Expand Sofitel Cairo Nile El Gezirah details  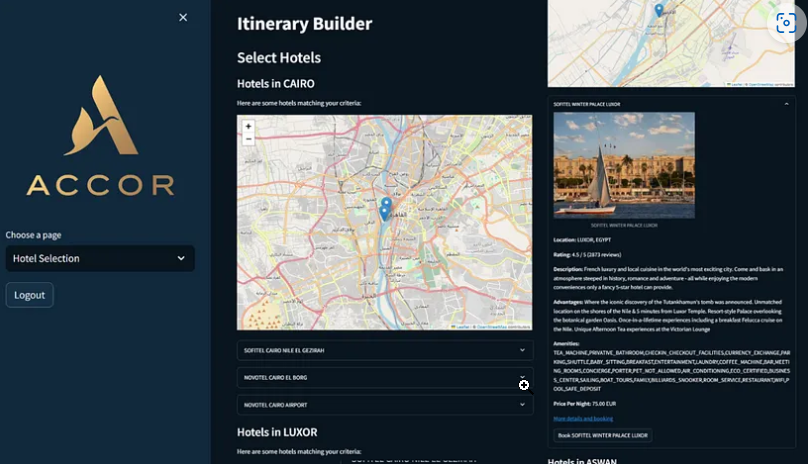pyautogui.click(x=385, y=350)
